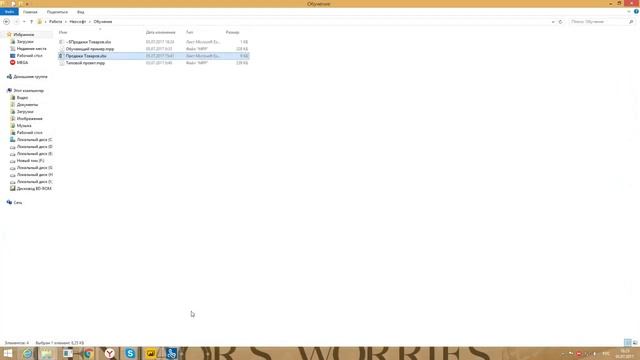
Task: Open the Файл menu tab
Action: [9, 12]
